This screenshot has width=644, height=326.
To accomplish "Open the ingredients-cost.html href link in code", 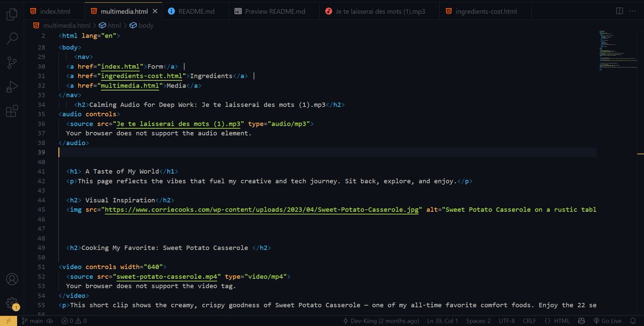I will coord(141,76).
